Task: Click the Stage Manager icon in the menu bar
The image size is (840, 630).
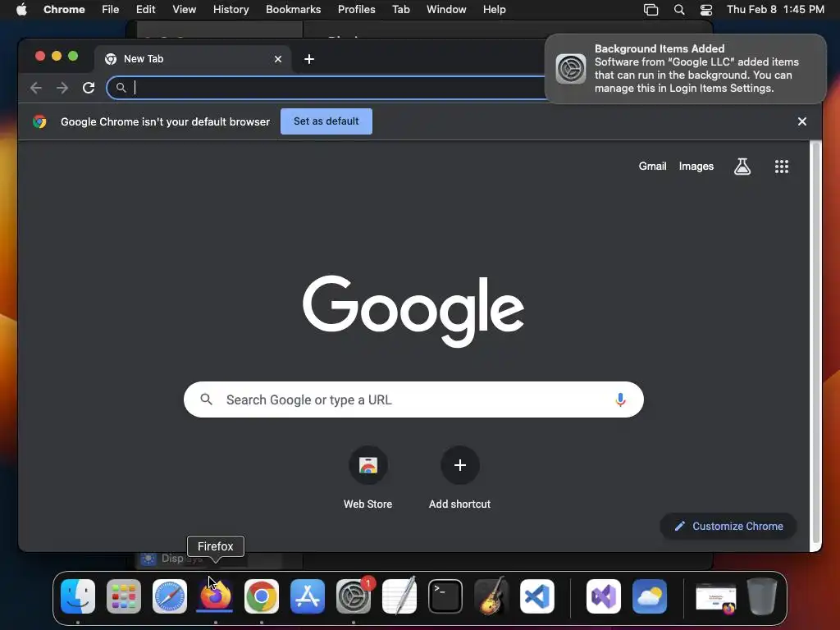Action: (651, 10)
